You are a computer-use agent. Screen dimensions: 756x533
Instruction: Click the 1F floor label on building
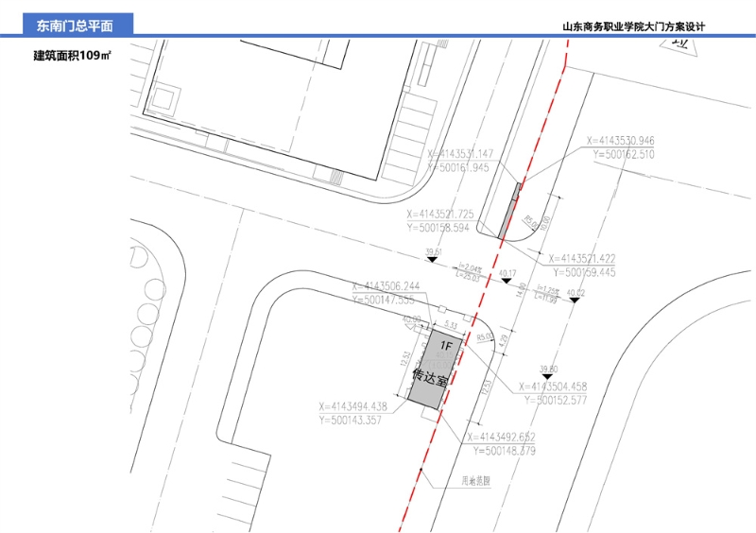(446, 345)
